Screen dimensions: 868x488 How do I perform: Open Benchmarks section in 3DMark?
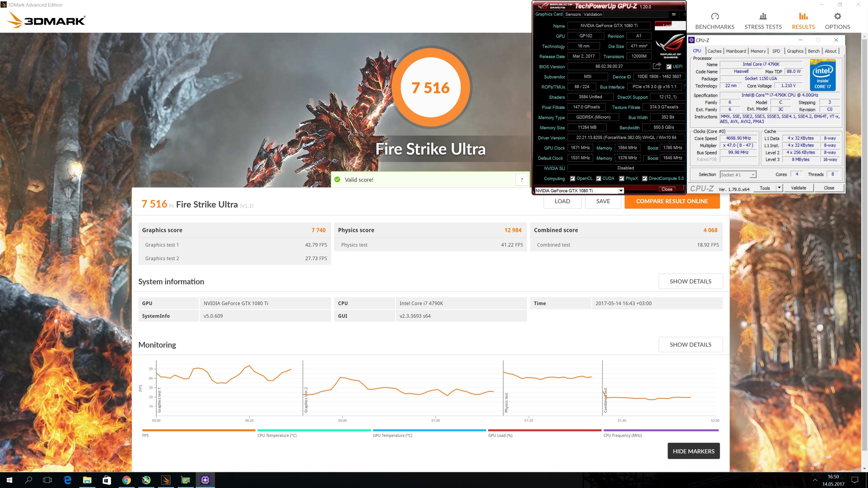(x=715, y=21)
